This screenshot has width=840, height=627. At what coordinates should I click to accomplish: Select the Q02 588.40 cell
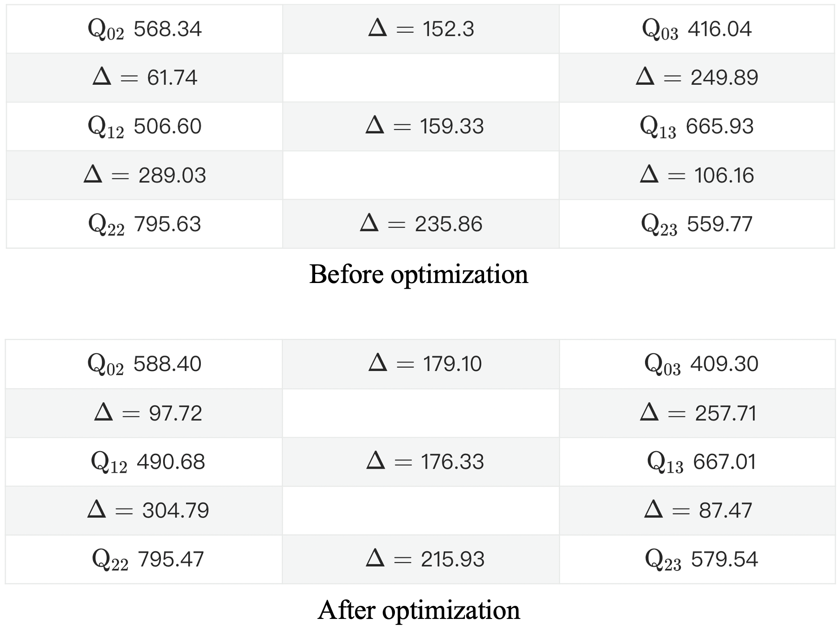point(144,364)
